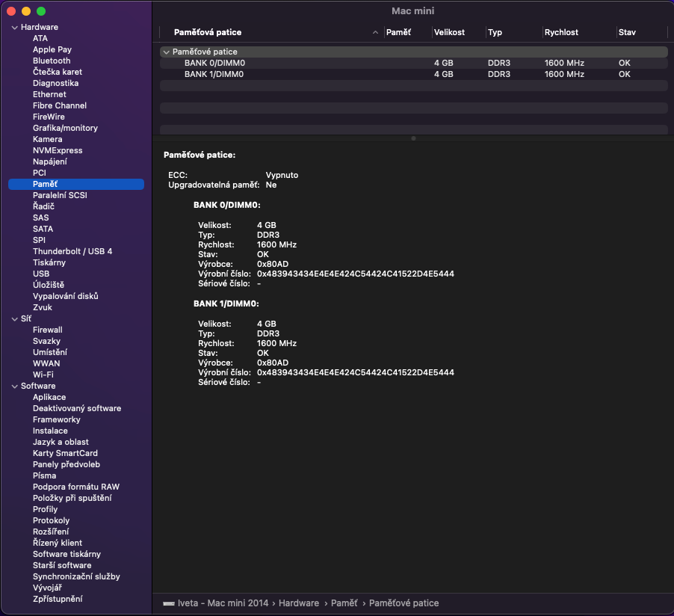Screen dimensions: 674x616
Task: Select Rozšíření under Software
Action: (x=51, y=532)
